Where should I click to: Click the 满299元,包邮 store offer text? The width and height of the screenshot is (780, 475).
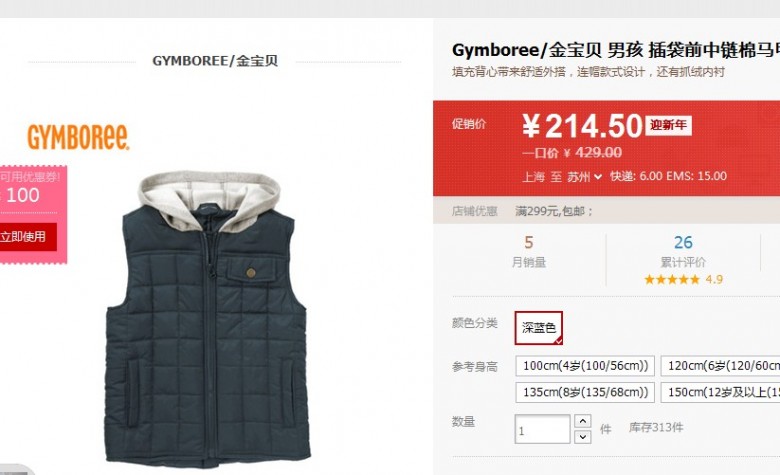tap(554, 211)
